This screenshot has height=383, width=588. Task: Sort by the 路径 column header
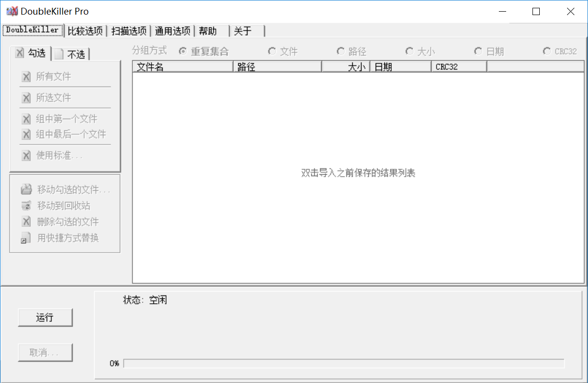pyautogui.click(x=278, y=67)
